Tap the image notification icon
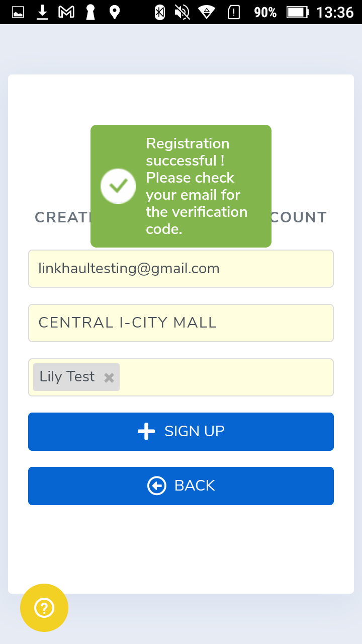The width and height of the screenshot is (362, 644). pyautogui.click(x=18, y=12)
